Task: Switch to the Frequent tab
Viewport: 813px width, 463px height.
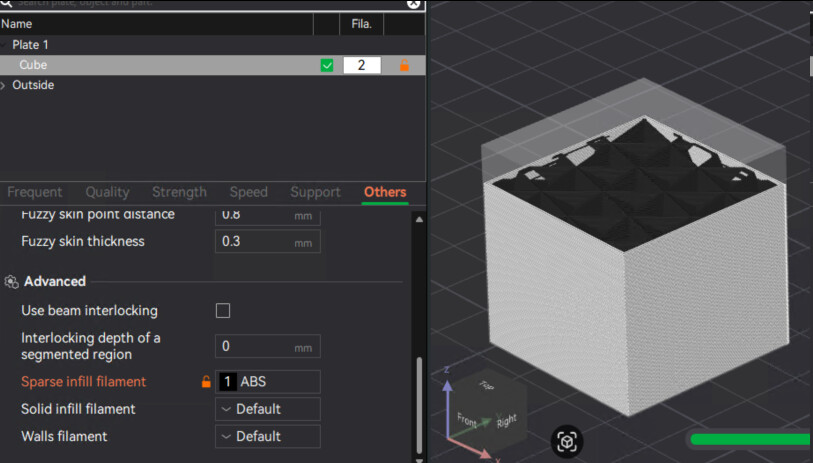Action: pyautogui.click(x=35, y=192)
